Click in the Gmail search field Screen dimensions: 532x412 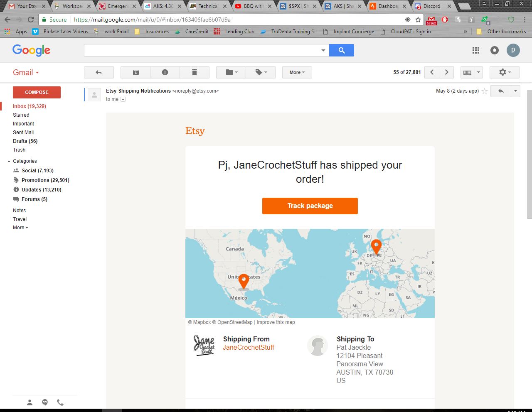coord(202,50)
